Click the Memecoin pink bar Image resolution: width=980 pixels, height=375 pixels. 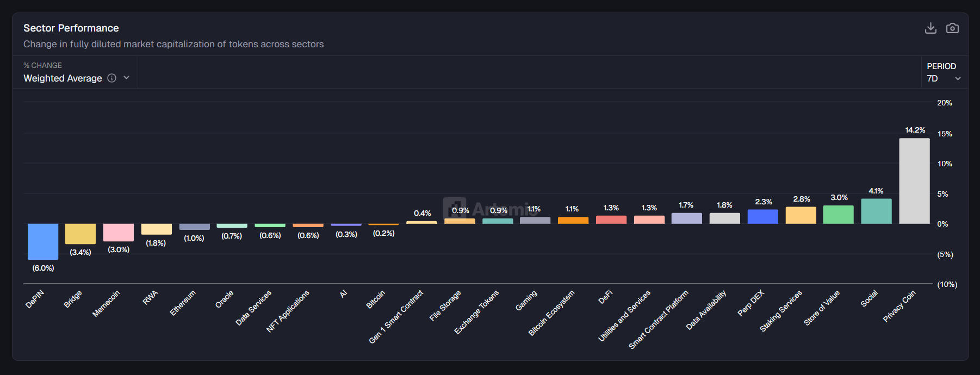tap(119, 232)
